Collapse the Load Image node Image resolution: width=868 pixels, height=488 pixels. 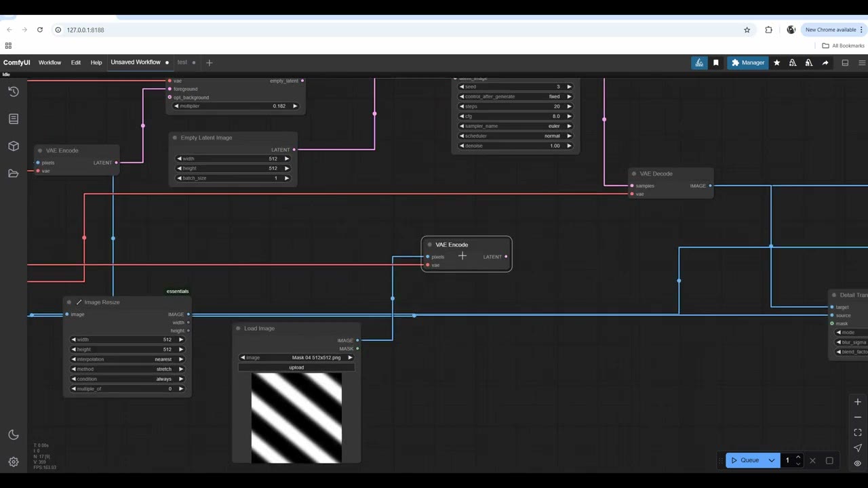point(238,329)
